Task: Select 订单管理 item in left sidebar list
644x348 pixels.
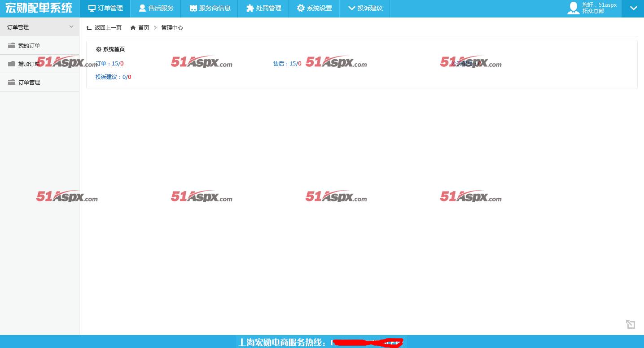Action: coord(39,82)
